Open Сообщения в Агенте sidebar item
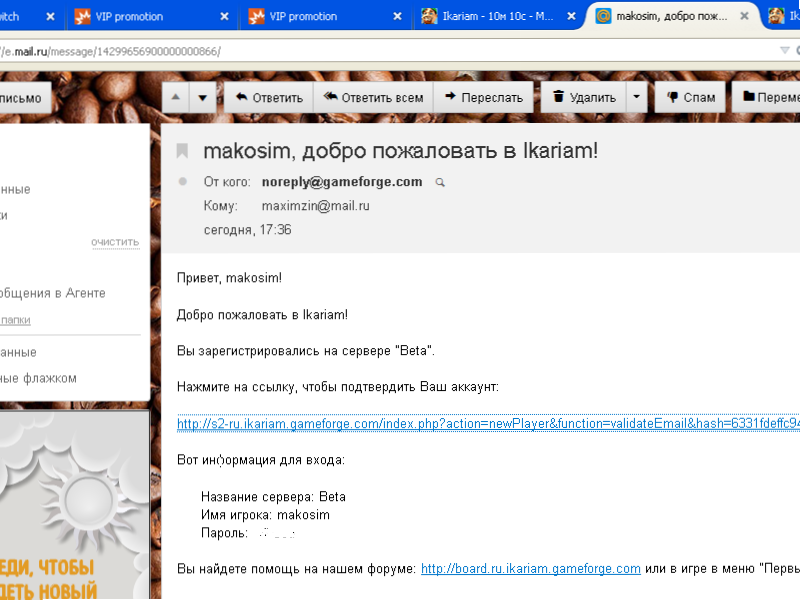 [x=52, y=293]
